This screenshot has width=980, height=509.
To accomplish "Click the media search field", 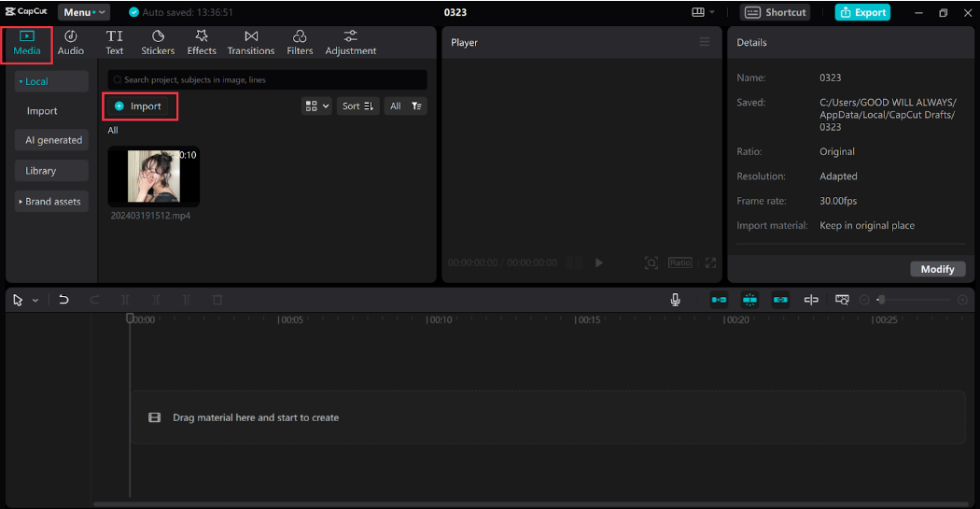I will pos(268,79).
